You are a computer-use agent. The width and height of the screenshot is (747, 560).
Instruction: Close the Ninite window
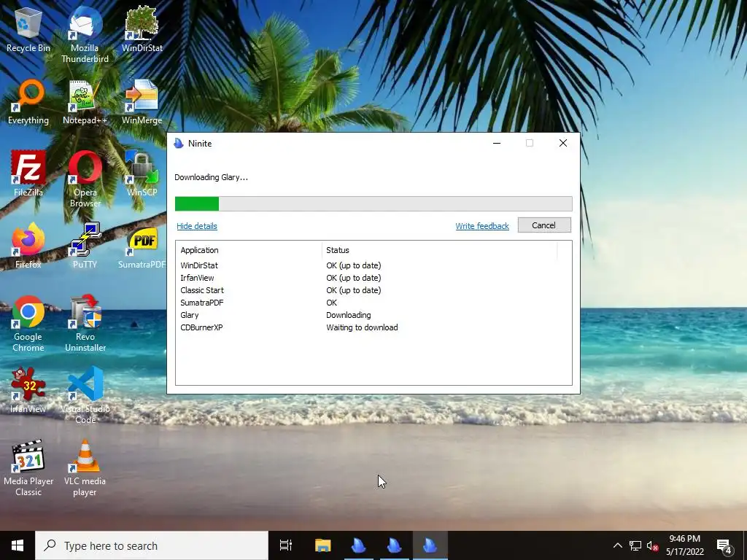point(562,144)
